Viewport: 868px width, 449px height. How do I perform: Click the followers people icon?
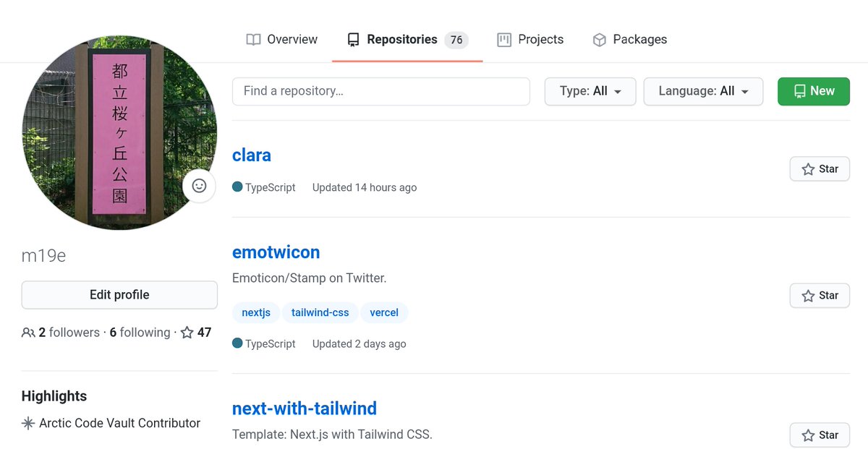pyautogui.click(x=28, y=333)
